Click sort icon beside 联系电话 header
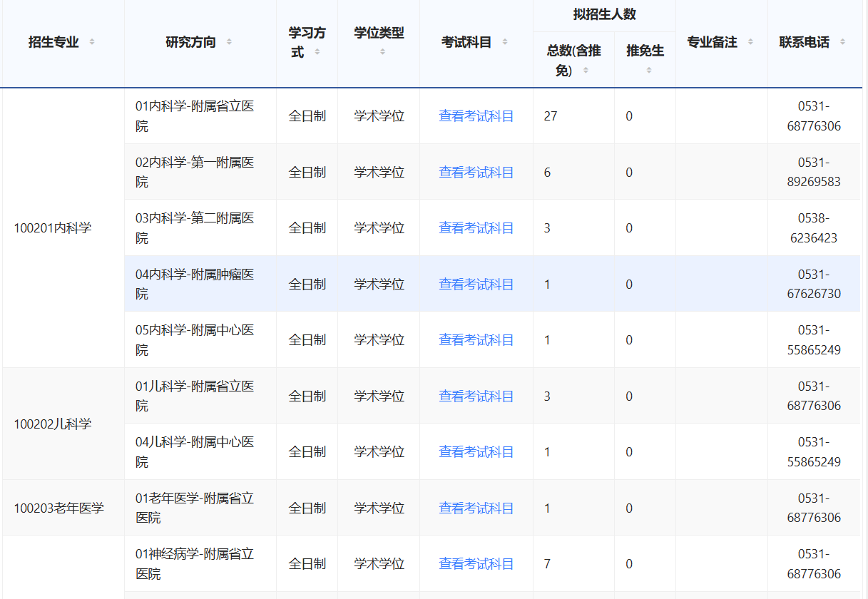This screenshot has width=868, height=599. click(x=842, y=42)
